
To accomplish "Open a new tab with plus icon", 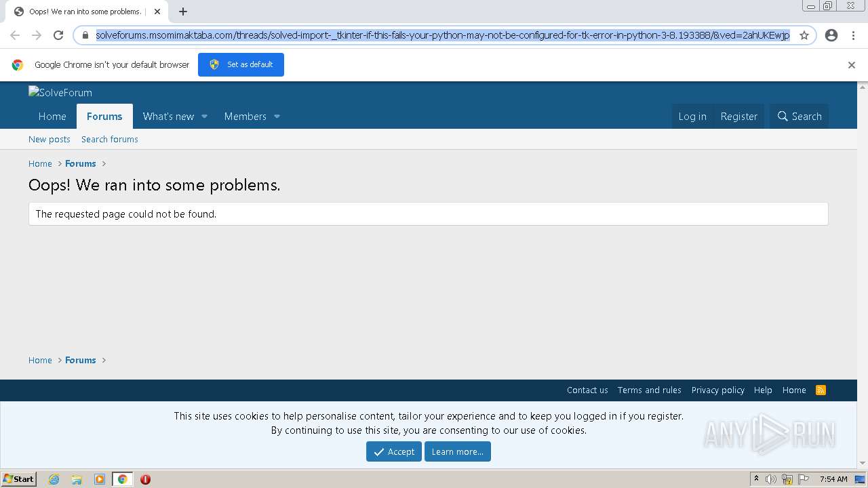I will 183,12.
